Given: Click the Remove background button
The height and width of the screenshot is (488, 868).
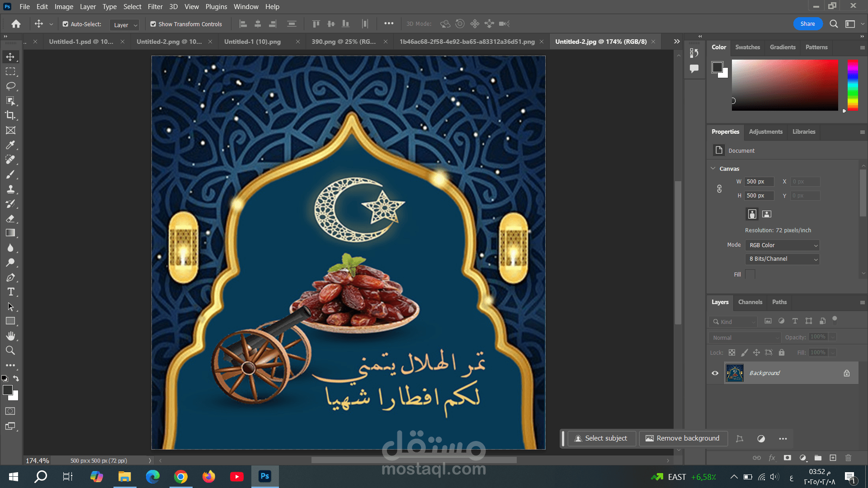Looking at the screenshot, I should (x=683, y=438).
